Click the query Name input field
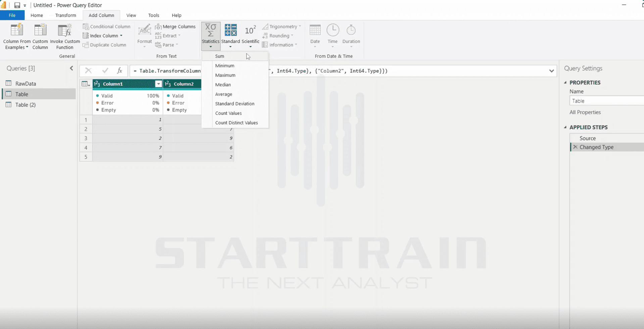The height and width of the screenshot is (329, 644). point(606,101)
